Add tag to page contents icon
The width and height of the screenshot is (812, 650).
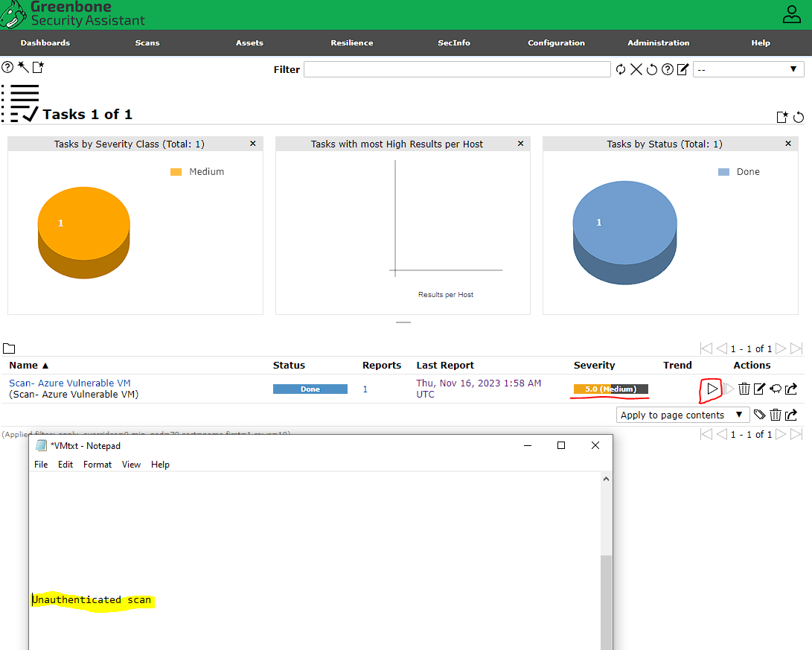pos(759,414)
